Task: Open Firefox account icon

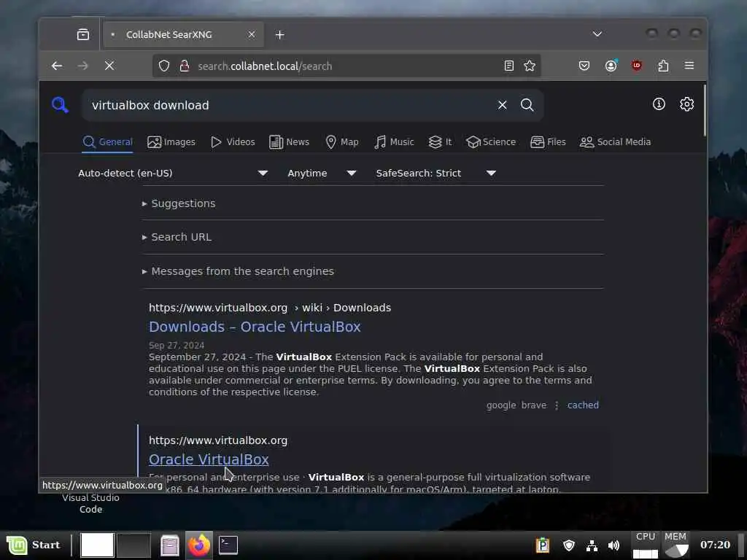Action: coord(611,66)
